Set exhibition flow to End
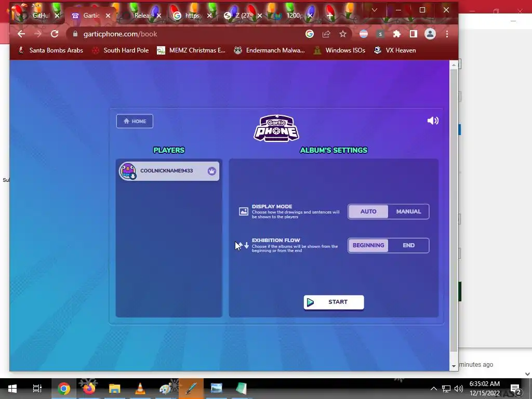 tap(408, 245)
